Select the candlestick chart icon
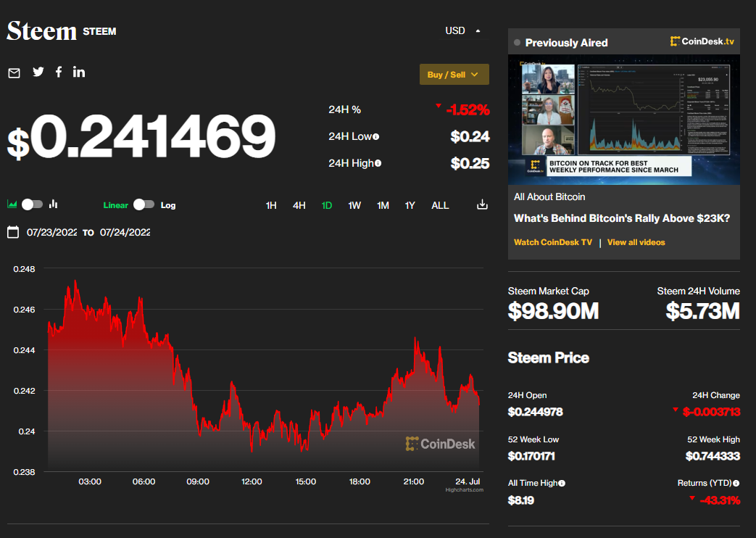 (54, 204)
